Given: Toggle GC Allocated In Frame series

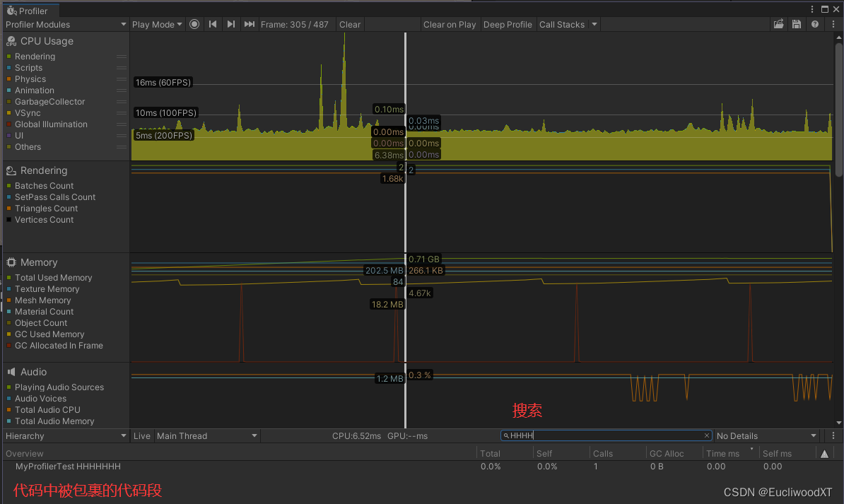Looking at the screenshot, I should pos(9,346).
